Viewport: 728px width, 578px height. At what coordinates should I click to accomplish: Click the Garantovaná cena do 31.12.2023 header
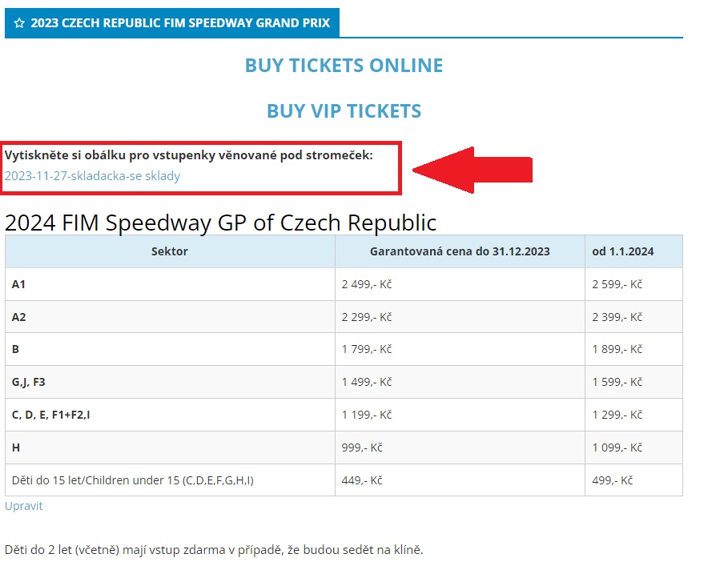pyautogui.click(x=460, y=251)
